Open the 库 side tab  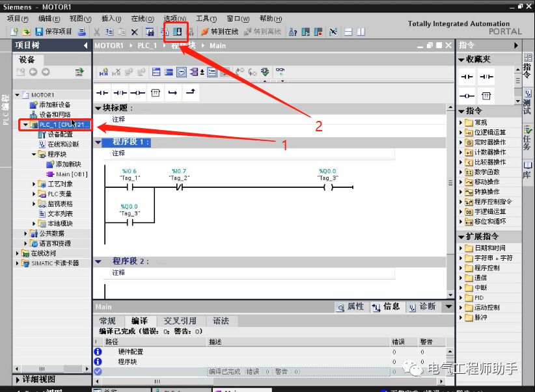(x=527, y=170)
